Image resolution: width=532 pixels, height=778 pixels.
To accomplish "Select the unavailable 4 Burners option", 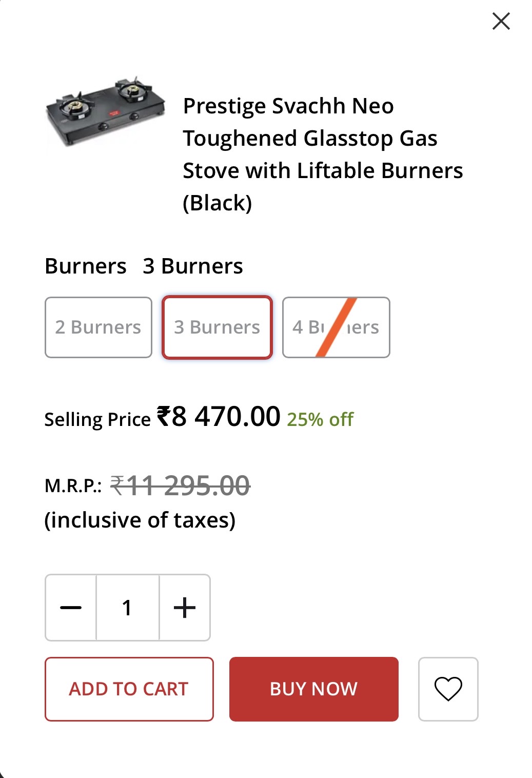I will [336, 327].
